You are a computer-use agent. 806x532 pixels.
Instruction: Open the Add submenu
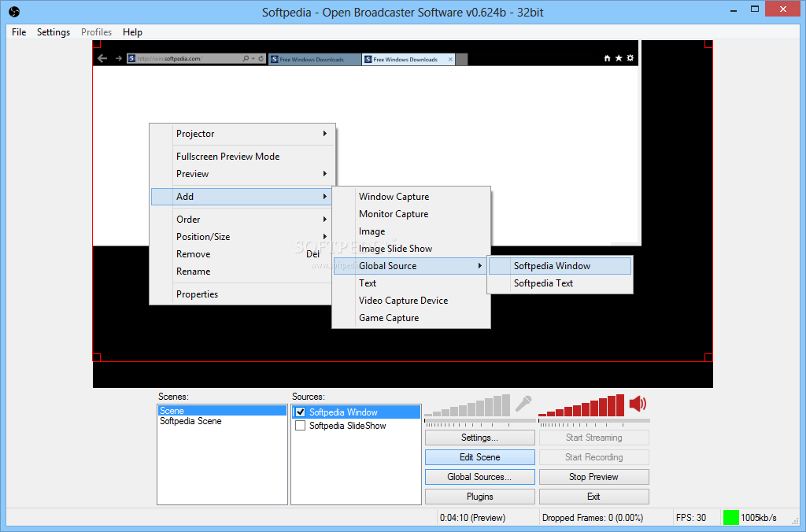[x=242, y=196]
